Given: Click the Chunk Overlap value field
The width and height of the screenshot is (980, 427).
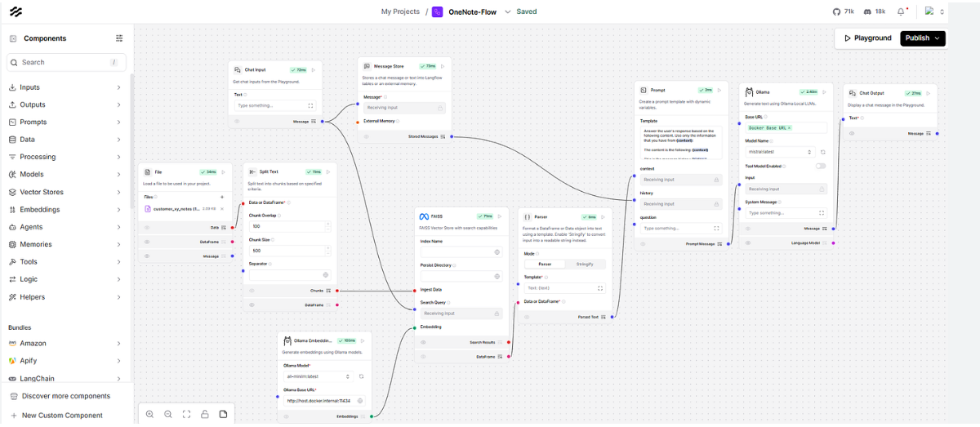Looking at the screenshot, I should 290,226.
